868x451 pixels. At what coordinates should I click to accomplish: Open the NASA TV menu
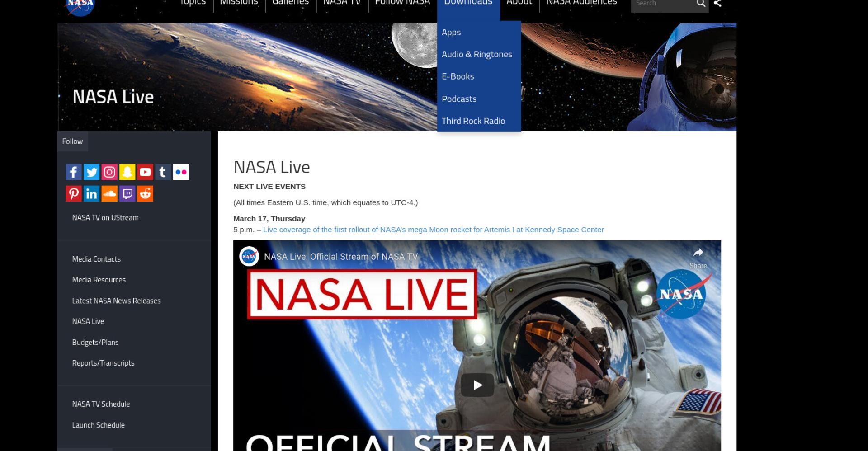click(x=342, y=3)
